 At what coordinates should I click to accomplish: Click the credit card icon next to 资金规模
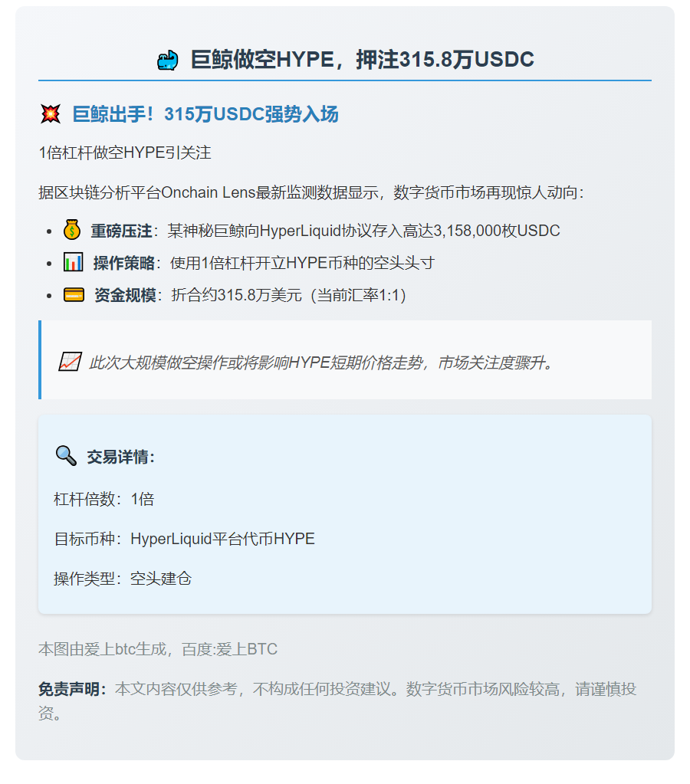coord(74,294)
